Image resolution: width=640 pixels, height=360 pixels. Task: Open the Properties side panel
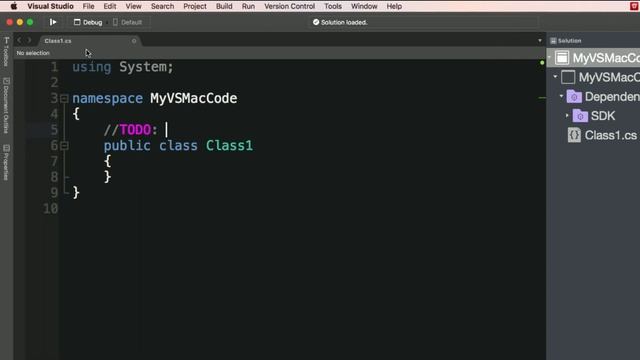pos(6,162)
